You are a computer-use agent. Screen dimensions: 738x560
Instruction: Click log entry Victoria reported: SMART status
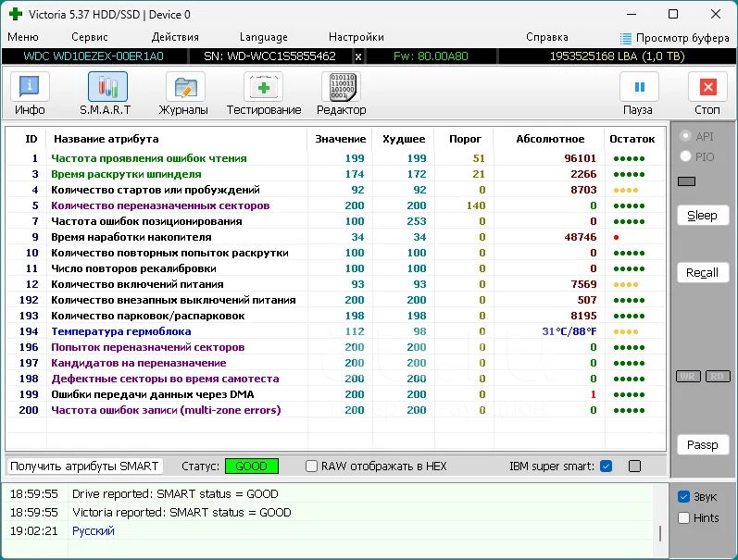click(181, 513)
